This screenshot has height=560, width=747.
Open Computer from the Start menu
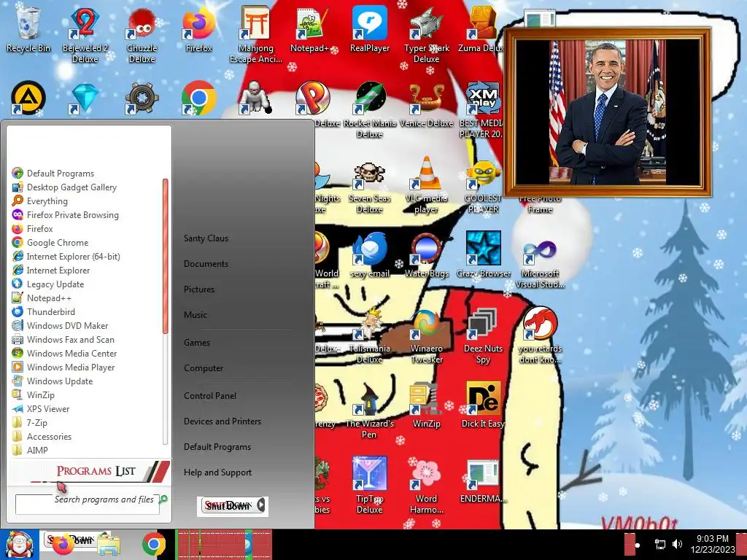204,368
